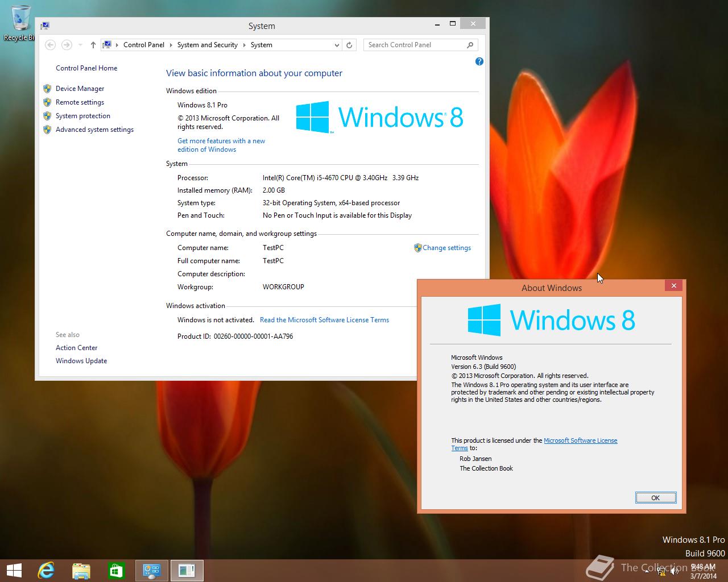728x582 pixels.
Task: Click the processor value Intel(R) Core(TM) i5-4670
Action: tap(341, 178)
